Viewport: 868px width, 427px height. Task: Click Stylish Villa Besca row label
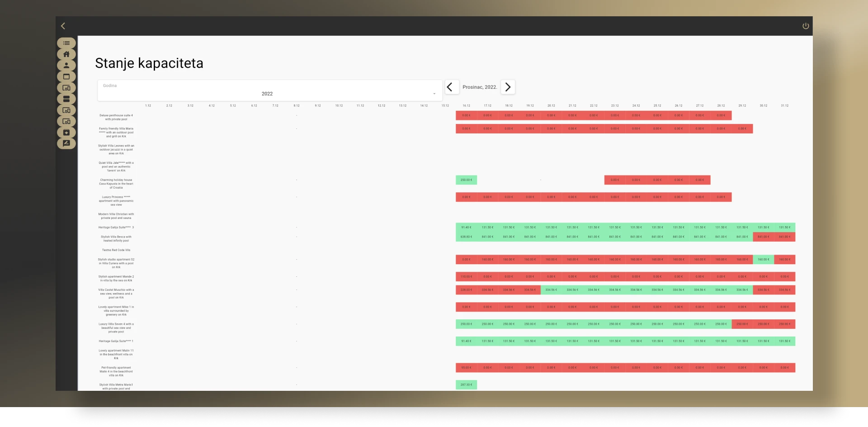[x=116, y=238]
